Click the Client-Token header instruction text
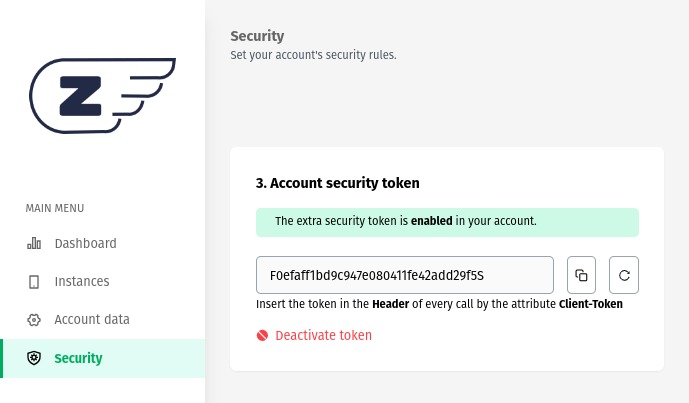The image size is (689, 403). click(439, 304)
